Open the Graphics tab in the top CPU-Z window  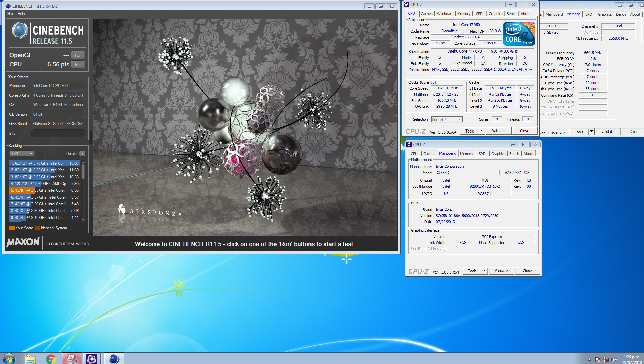pyautogui.click(x=496, y=14)
